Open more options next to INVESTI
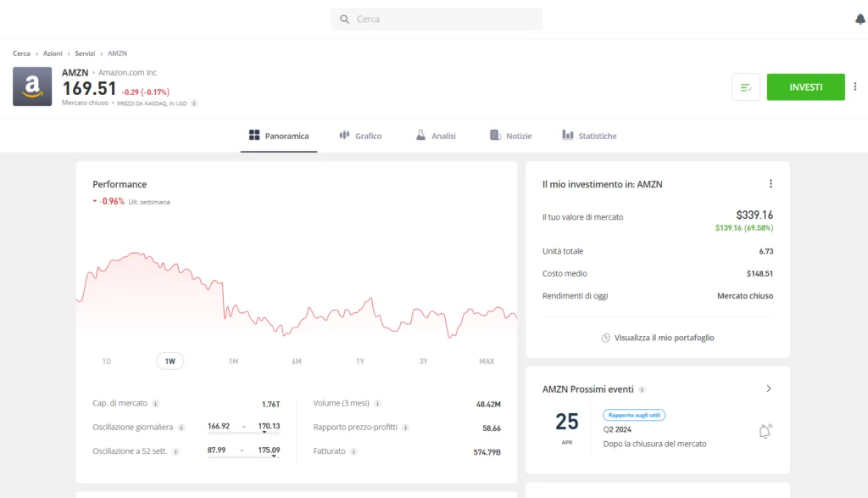The width and height of the screenshot is (868, 498). coord(855,87)
